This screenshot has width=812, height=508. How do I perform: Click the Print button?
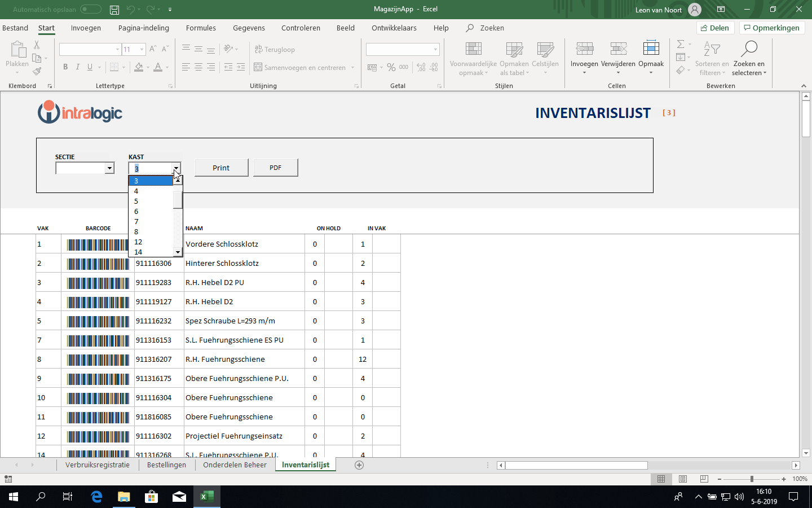click(221, 168)
